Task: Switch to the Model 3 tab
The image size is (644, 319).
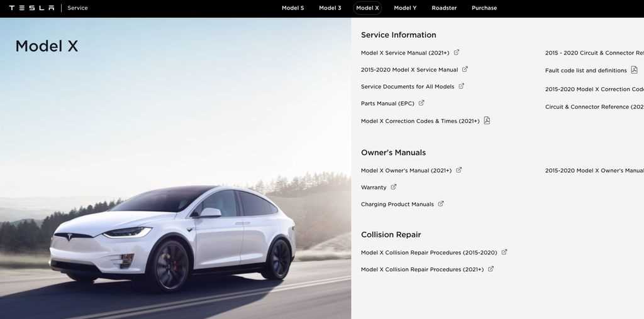Action: 330,8
